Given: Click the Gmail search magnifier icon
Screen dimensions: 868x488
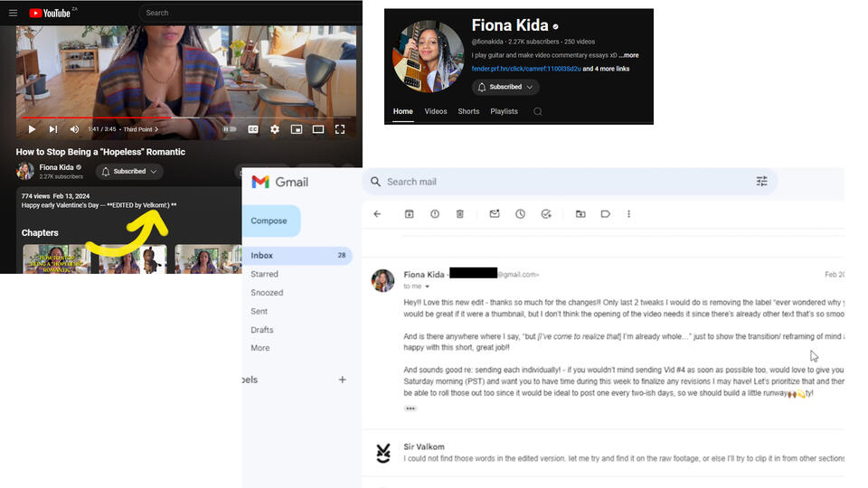Looking at the screenshot, I should pos(375,182).
